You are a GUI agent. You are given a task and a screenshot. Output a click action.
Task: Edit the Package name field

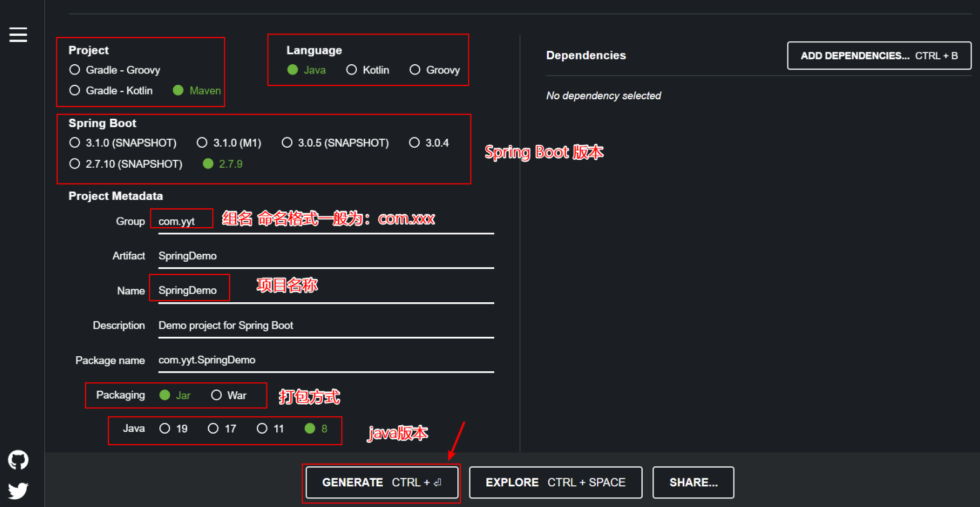point(326,360)
